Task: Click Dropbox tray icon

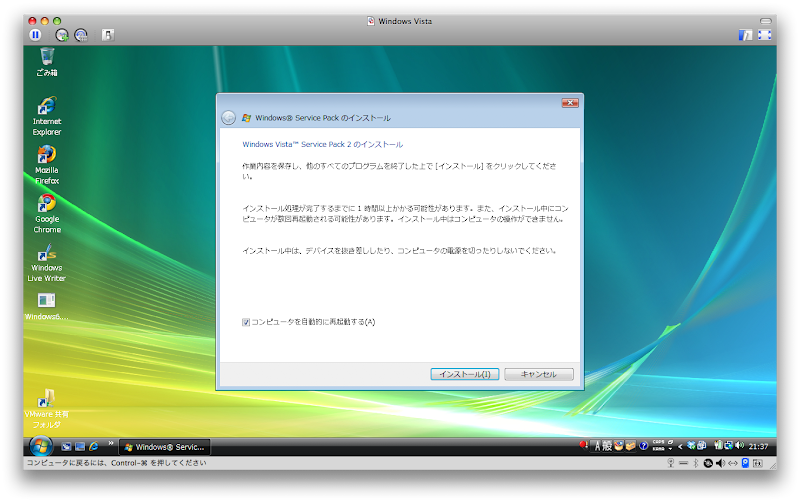Action: [x=691, y=446]
